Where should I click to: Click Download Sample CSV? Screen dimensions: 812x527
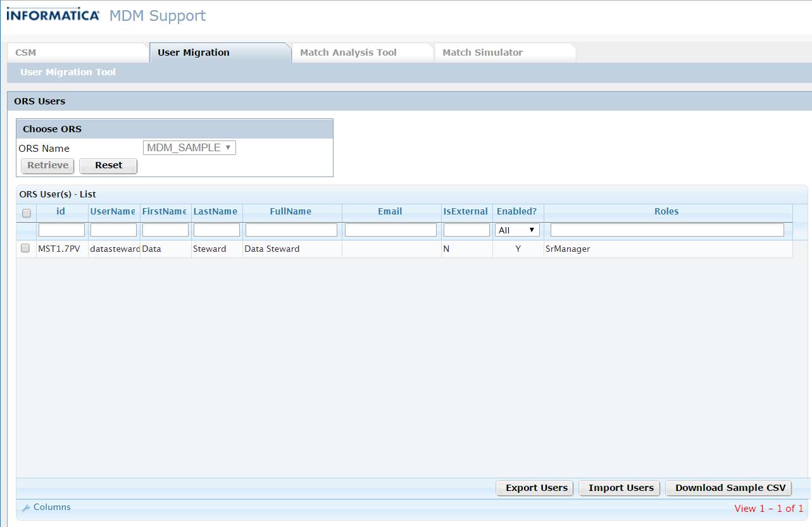(x=728, y=488)
